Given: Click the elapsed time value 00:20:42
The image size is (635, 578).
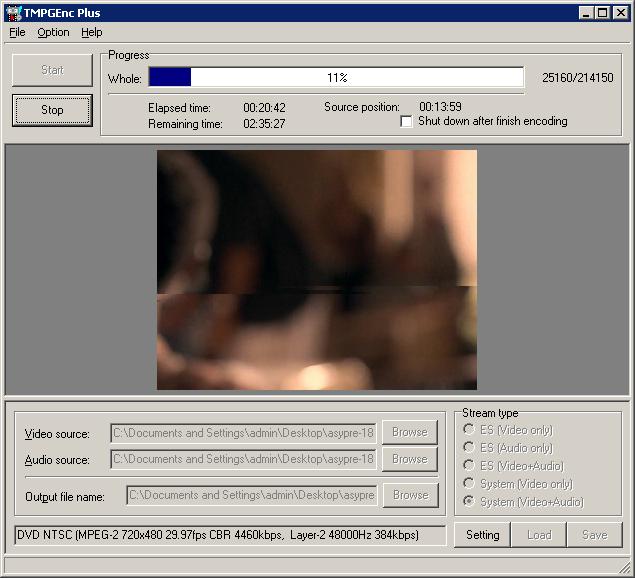Looking at the screenshot, I should (264, 108).
